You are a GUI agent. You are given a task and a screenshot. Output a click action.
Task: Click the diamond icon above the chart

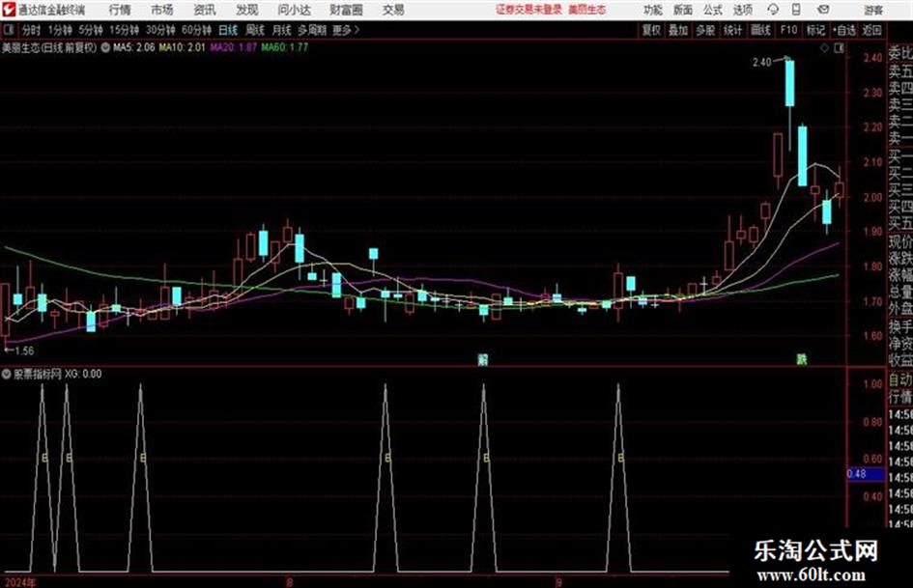tap(824, 48)
